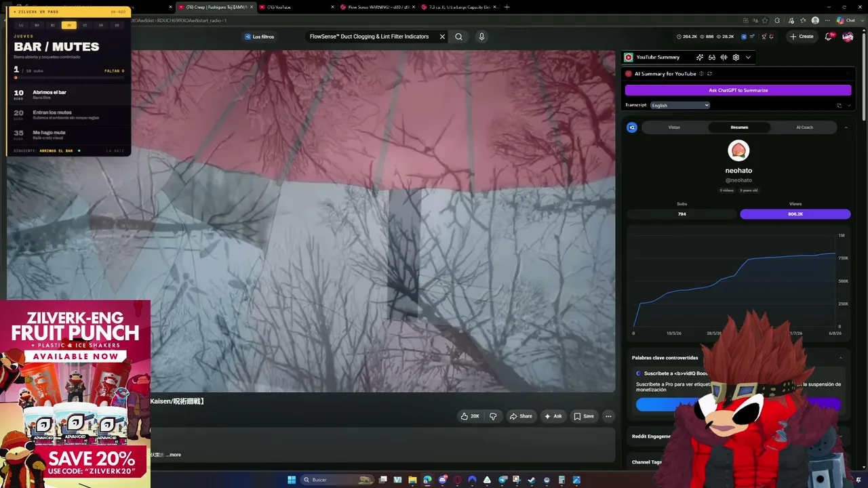Screen dimensions: 868x488
Task: Click the ZILVERK20 Fruit Punch ad banner
Action: click(75, 394)
